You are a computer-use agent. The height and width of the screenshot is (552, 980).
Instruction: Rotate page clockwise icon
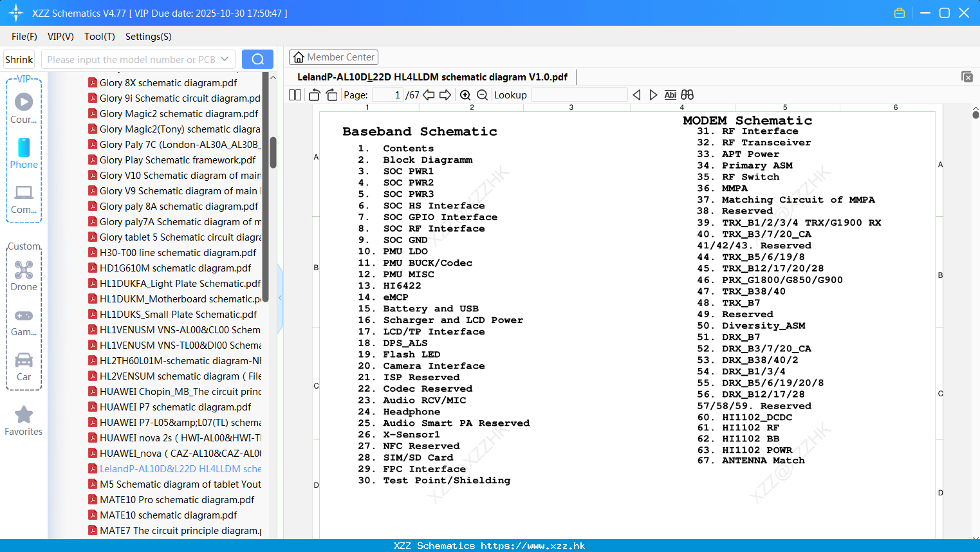coord(331,95)
